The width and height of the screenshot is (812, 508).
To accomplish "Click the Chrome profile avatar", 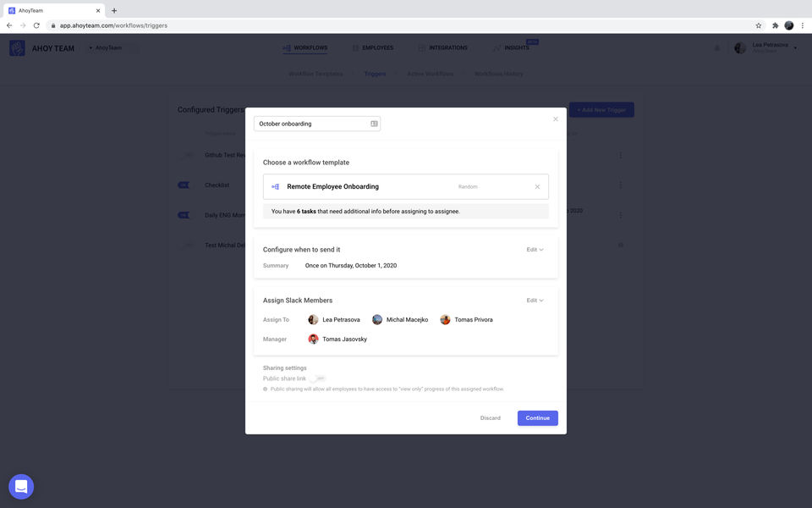I will [788, 25].
